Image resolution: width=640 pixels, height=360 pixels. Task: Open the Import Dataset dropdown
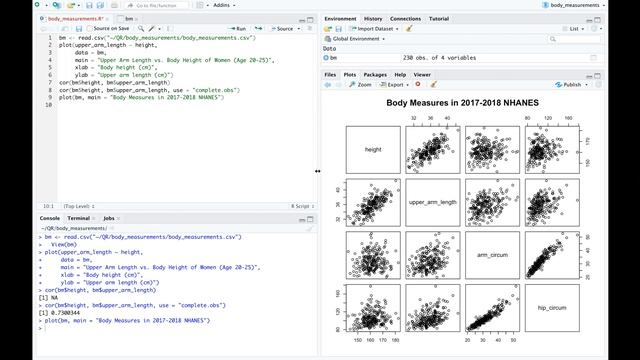374,29
